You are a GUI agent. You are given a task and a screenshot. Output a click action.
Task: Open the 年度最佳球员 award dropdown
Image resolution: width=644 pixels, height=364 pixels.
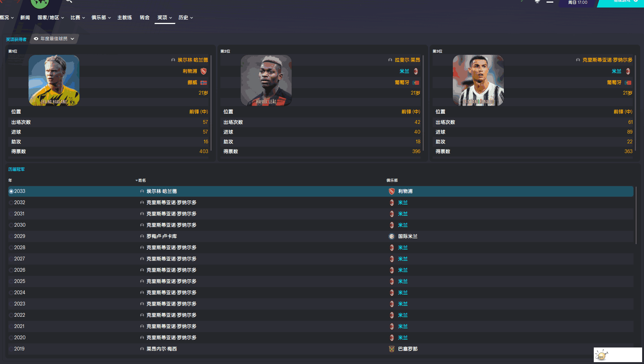[54, 39]
